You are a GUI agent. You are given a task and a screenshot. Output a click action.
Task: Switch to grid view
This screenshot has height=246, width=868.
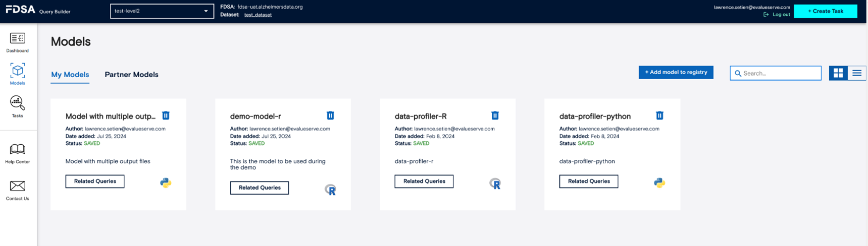click(838, 73)
